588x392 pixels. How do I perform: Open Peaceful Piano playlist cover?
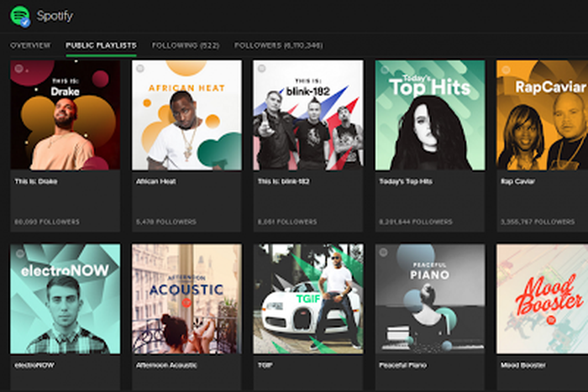coord(430,299)
